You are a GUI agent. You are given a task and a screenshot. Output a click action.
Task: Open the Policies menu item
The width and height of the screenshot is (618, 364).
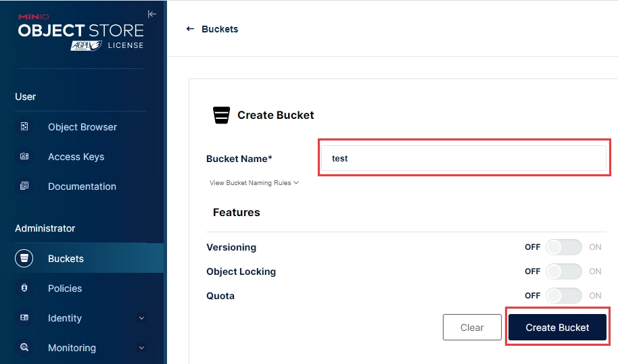pyautogui.click(x=65, y=288)
